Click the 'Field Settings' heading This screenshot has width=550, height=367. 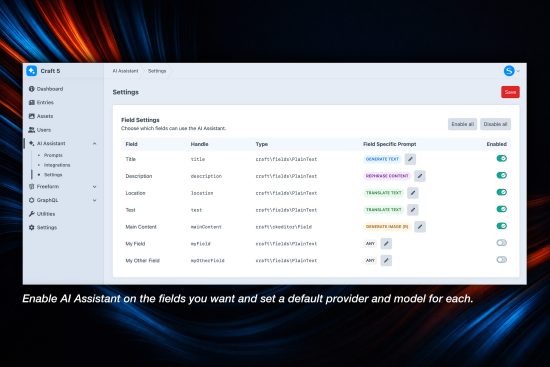[x=140, y=120]
